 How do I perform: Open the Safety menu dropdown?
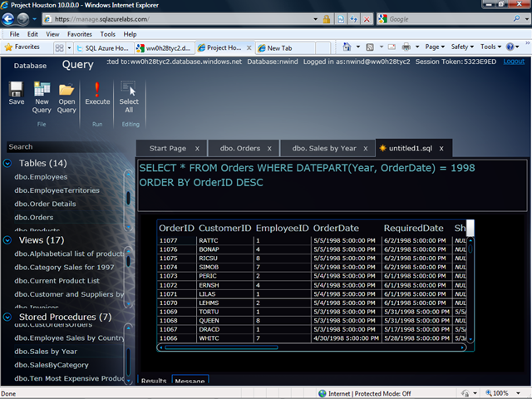coord(462,47)
